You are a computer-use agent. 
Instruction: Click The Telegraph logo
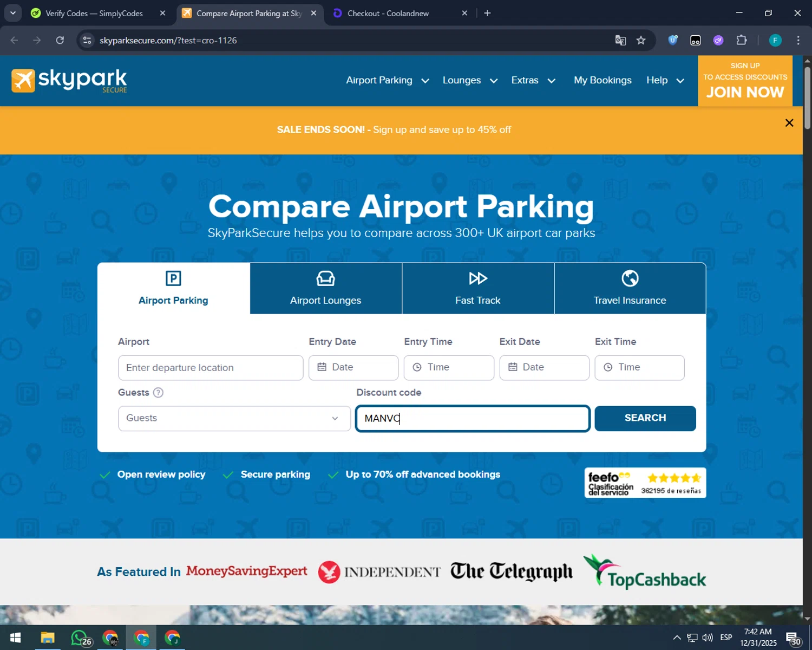coord(511,571)
